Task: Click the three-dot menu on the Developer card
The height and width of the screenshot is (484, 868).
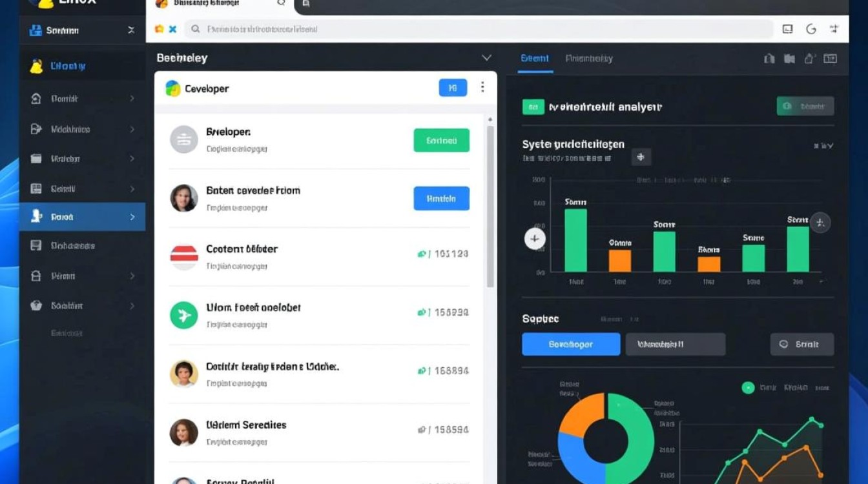Action: (x=482, y=87)
